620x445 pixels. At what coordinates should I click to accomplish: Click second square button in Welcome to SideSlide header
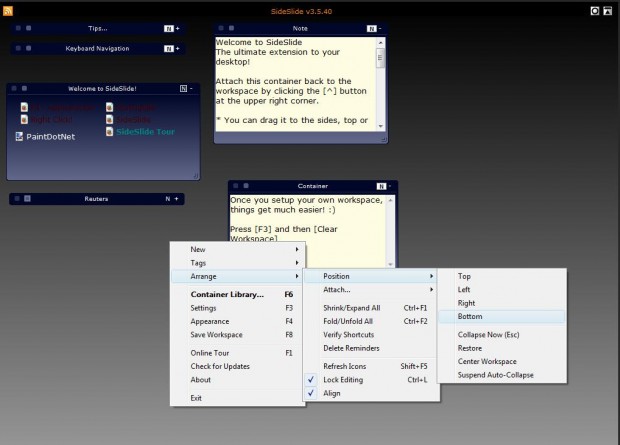(x=25, y=88)
